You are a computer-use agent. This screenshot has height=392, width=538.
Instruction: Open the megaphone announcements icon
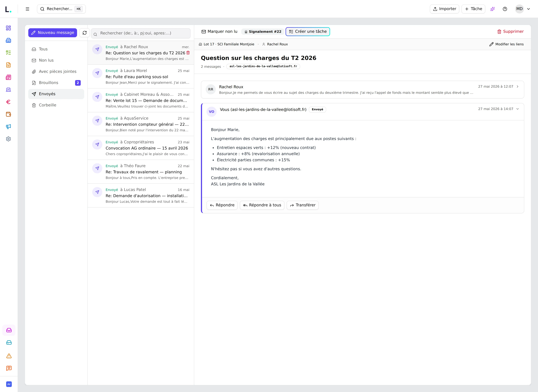click(x=9, y=127)
